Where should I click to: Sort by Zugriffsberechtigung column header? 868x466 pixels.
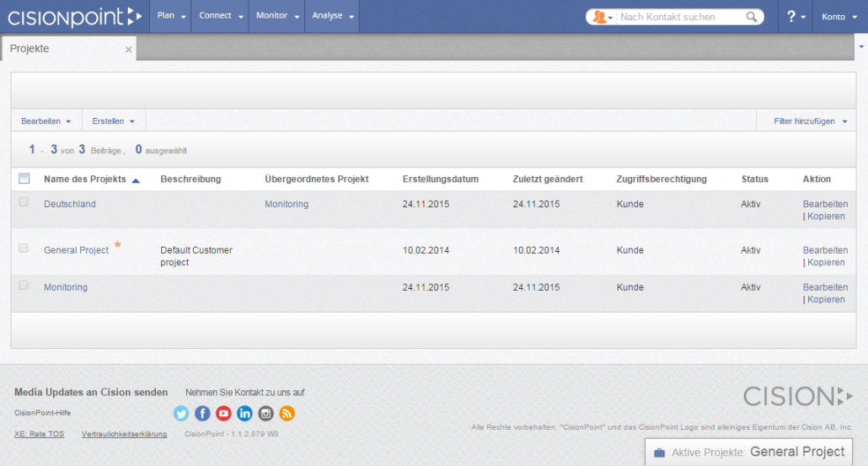click(662, 179)
